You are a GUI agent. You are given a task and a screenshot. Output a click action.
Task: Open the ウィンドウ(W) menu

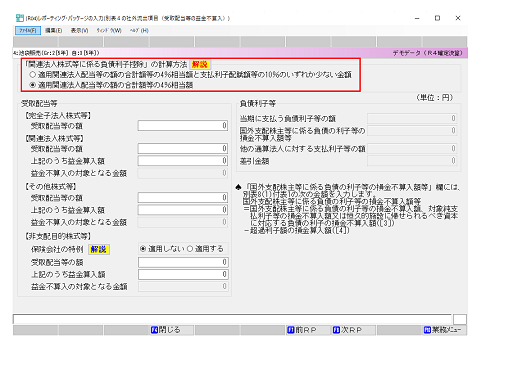pos(109,30)
